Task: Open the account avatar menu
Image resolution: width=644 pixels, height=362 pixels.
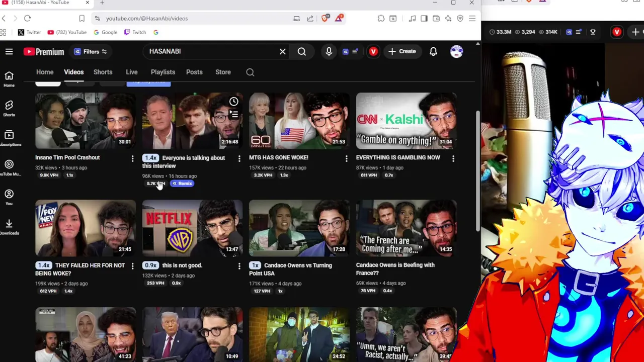Action: (456, 51)
